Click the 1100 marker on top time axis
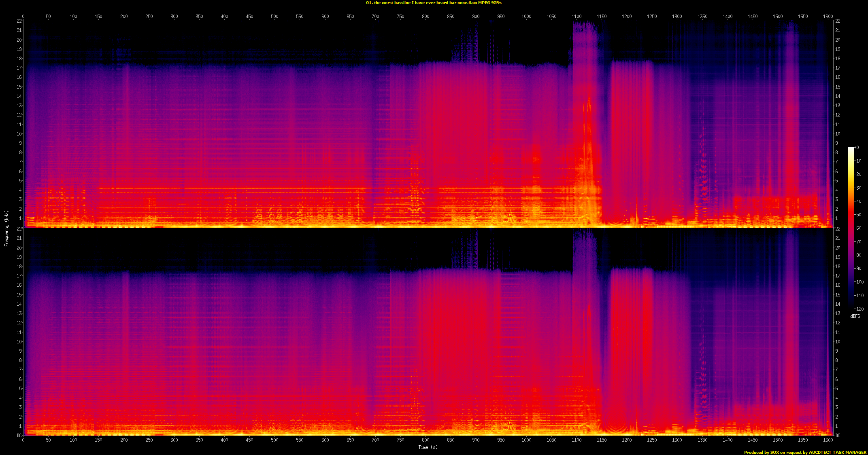868x455 pixels. point(577,17)
